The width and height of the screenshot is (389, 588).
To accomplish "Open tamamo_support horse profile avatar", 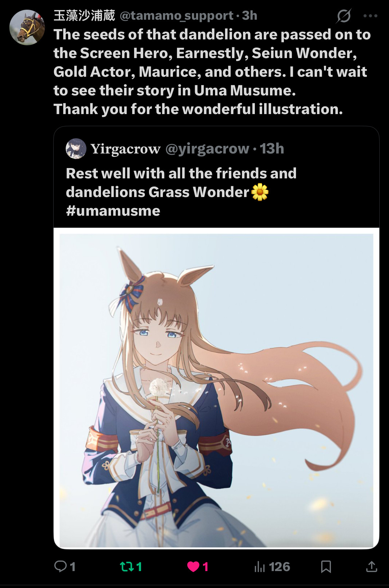I will pos(27,28).
